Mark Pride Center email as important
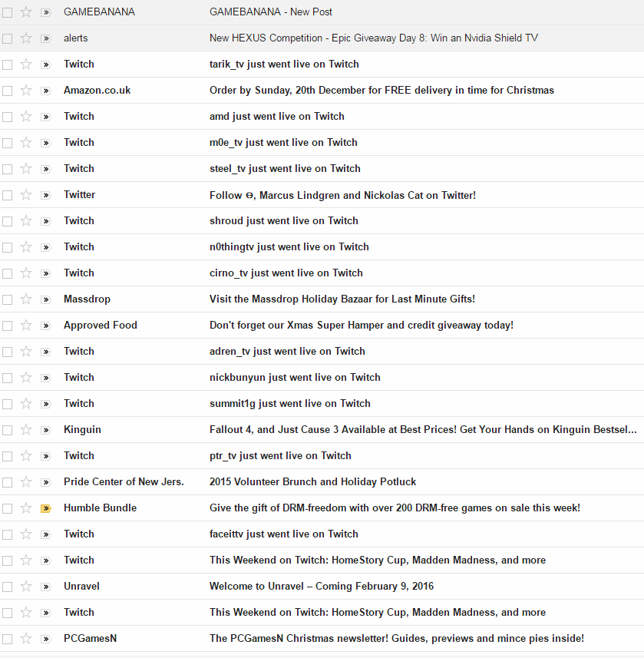Image resolution: width=644 pixels, height=658 pixels. click(x=46, y=482)
